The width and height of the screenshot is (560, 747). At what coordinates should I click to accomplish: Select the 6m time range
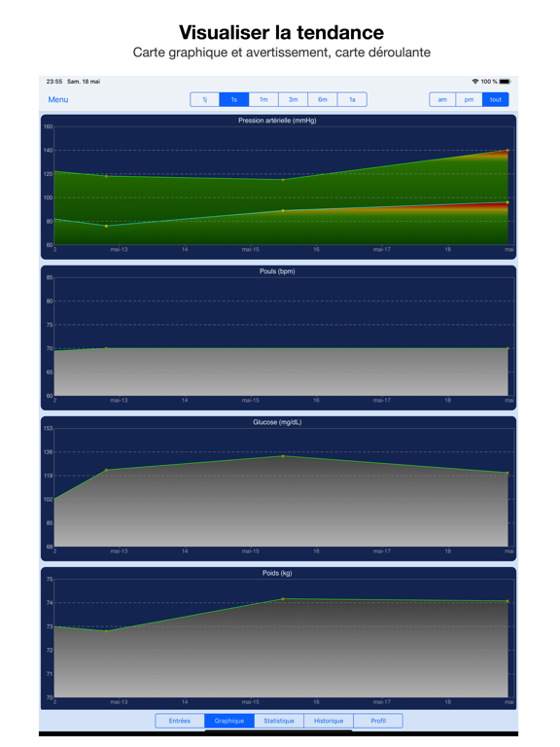point(323,99)
